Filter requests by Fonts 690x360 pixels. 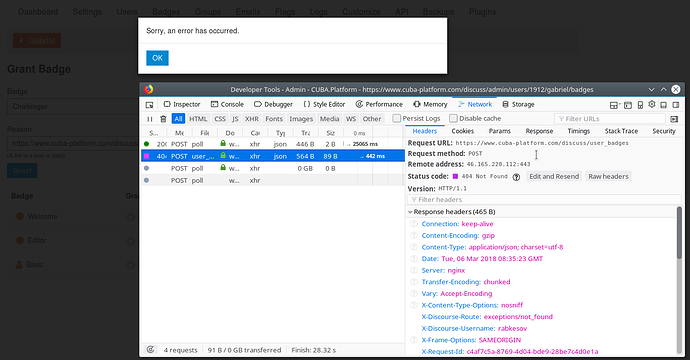pyautogui.click(x=274, y=119)
